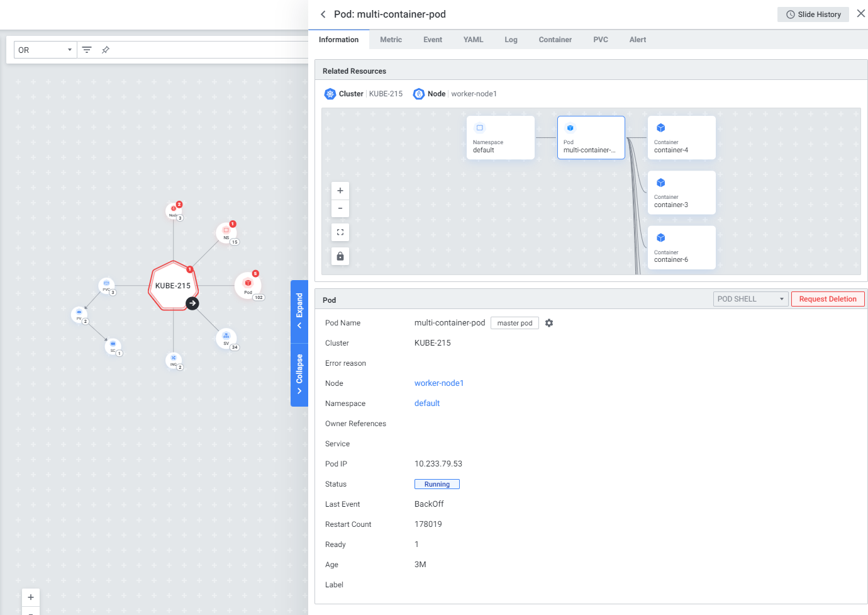Click the ING ingress node icon
The height and width of the screenshot is (615, 868).
click(174, 359)
